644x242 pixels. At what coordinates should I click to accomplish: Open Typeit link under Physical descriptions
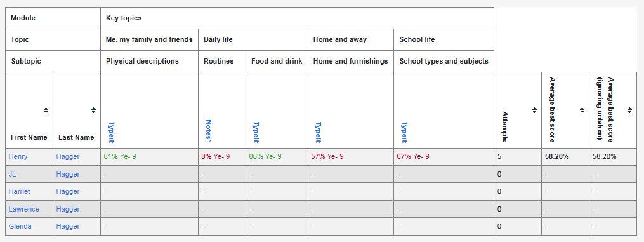[x=111, y=132]
